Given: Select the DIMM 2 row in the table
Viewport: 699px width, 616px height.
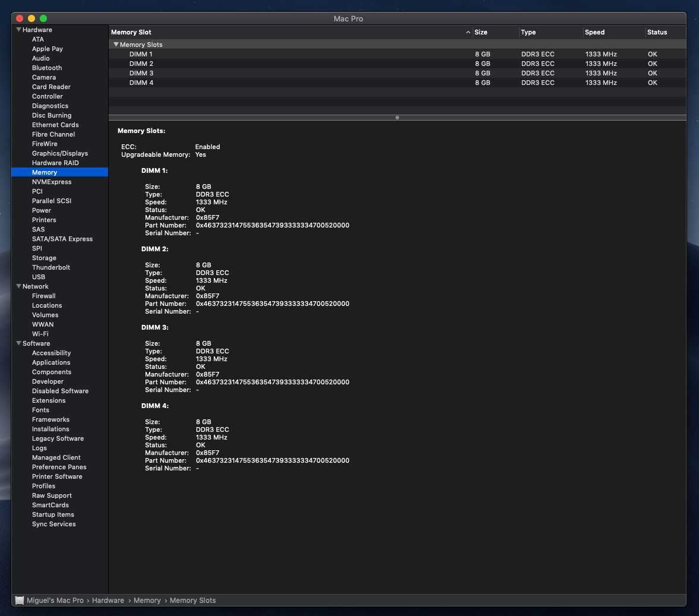Looking at the screenshot, I should click(397, 64).
